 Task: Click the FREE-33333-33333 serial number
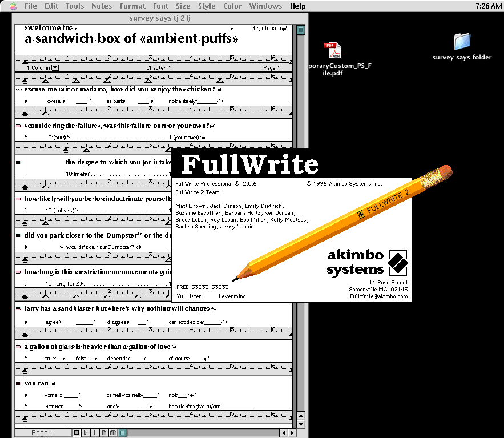202,287
